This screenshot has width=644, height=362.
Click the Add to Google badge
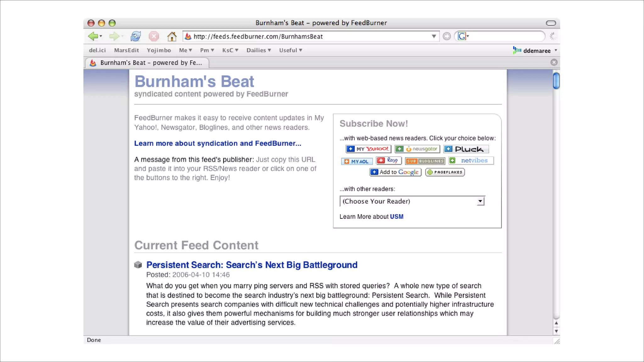395,172
